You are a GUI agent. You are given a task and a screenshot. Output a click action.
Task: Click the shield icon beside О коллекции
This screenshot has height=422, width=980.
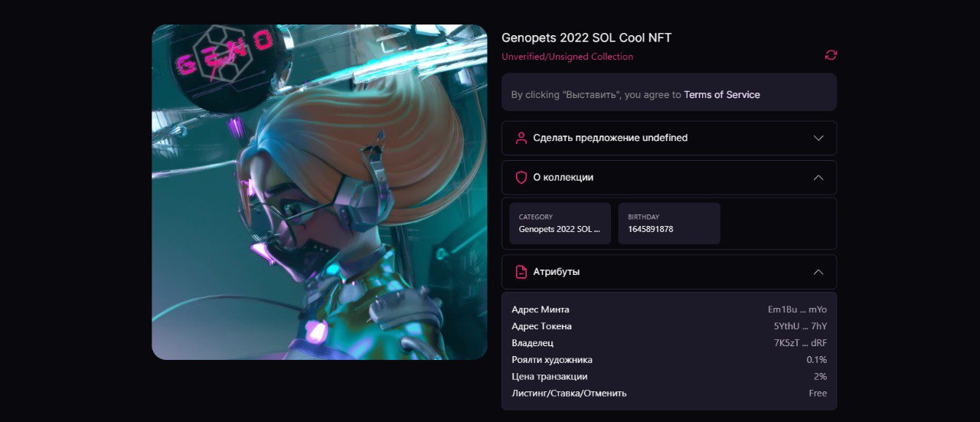point(521,178)
